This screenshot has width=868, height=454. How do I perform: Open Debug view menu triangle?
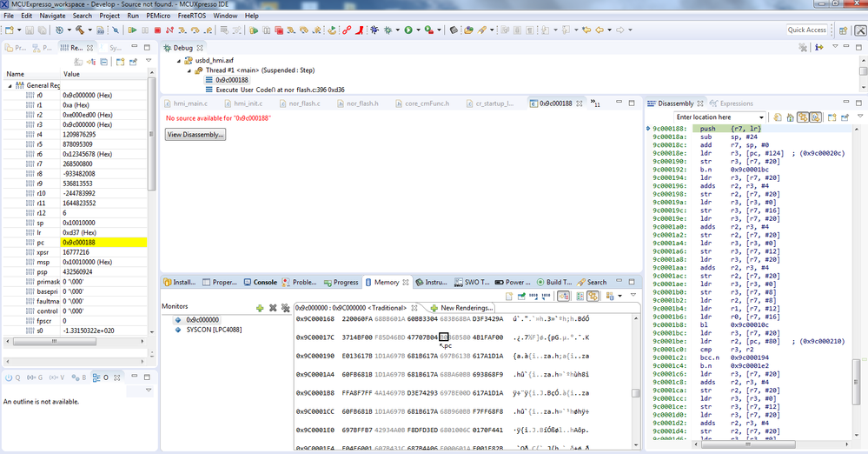click(835, 46)
